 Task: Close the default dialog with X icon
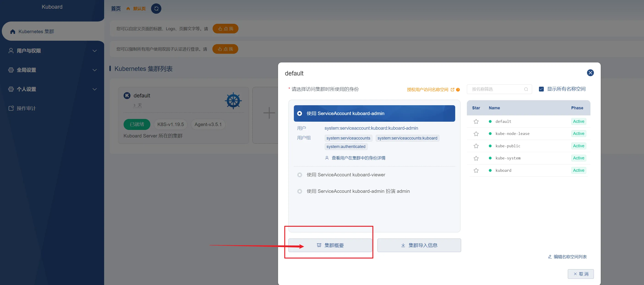(590, 73)
